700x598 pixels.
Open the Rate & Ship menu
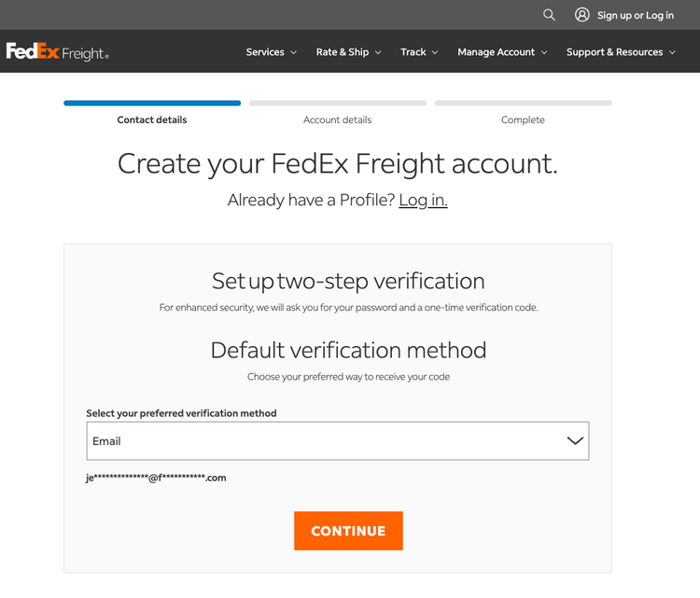[349, 51]
